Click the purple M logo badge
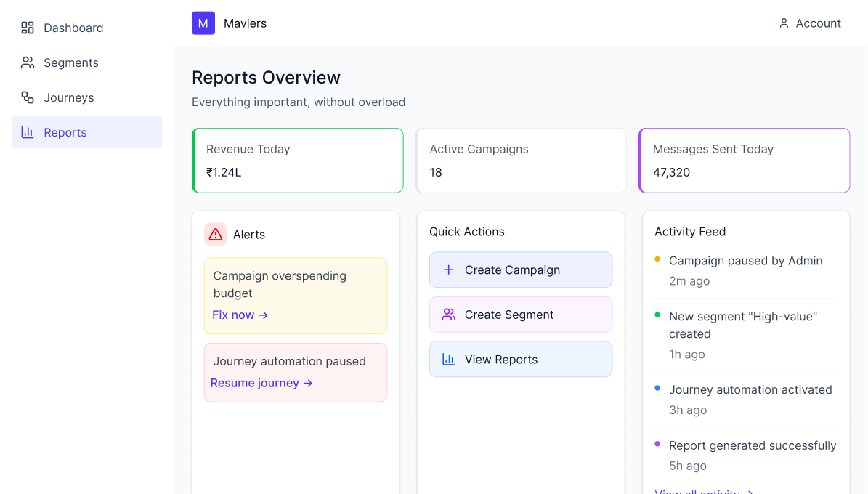Viewport: 868px width, 494px height. (x=203, y=23)
